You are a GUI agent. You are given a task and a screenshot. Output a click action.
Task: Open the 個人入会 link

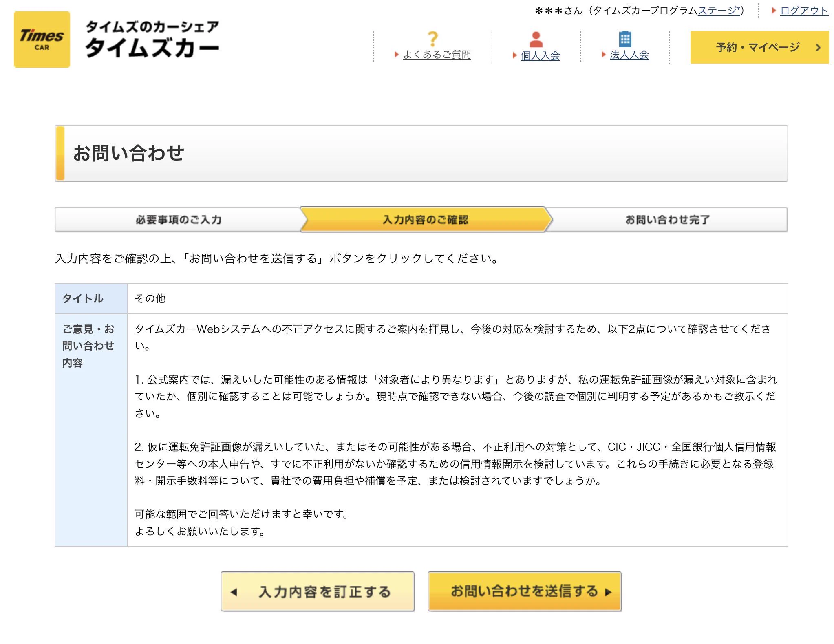(x=540, y=55)
